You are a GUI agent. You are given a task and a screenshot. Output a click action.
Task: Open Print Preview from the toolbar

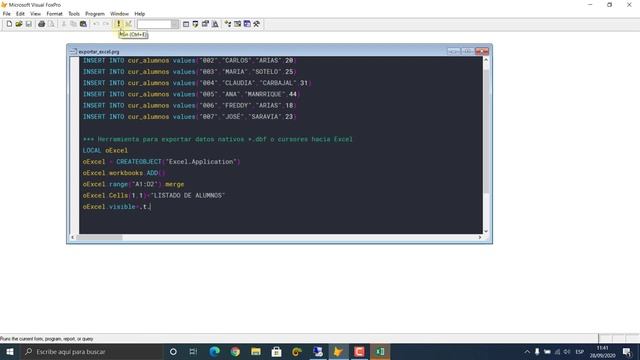tap(51, 24)
